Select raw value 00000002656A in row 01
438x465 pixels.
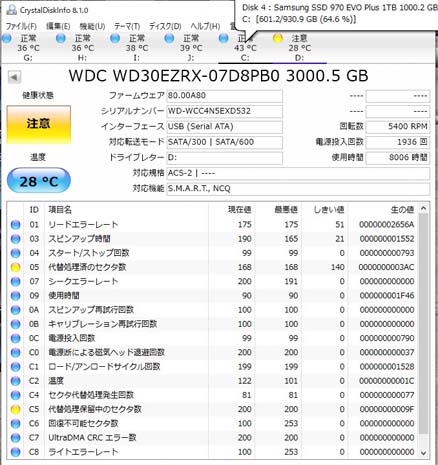point(387,225)
